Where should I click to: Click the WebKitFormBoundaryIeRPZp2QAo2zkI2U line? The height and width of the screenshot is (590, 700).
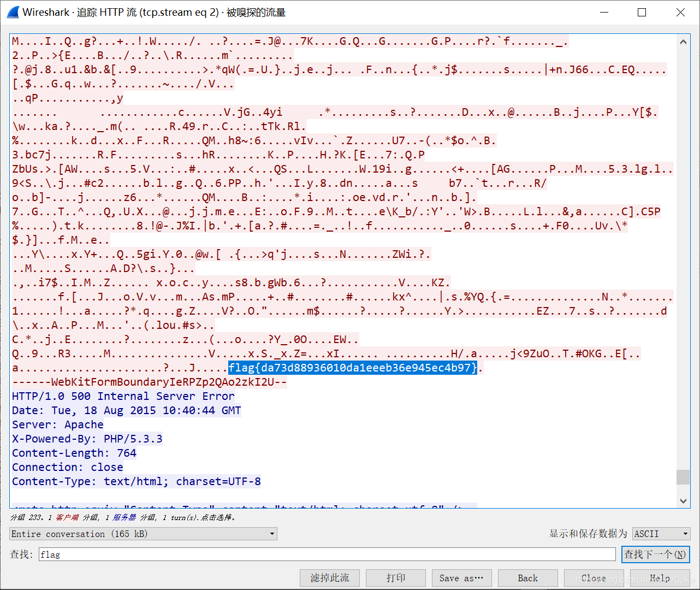[x=150, y=382]
